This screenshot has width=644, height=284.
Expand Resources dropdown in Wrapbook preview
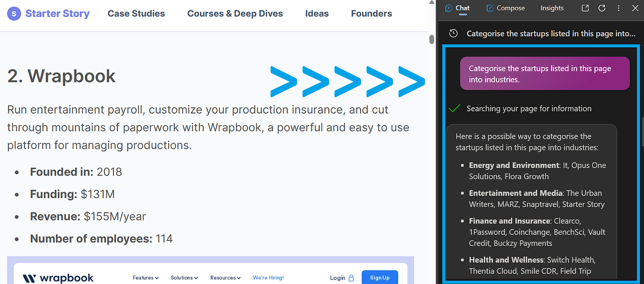tap(226, 278)
